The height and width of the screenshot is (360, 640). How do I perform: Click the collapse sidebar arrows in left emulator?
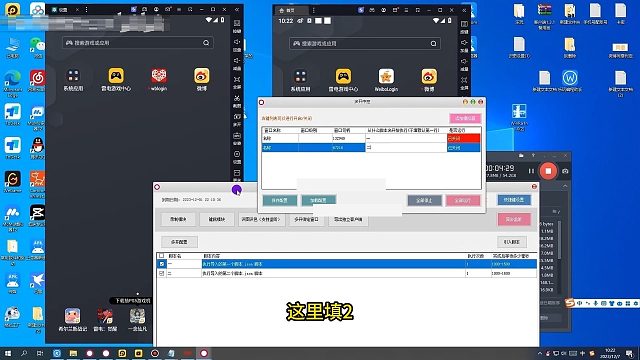pos(237,9)
